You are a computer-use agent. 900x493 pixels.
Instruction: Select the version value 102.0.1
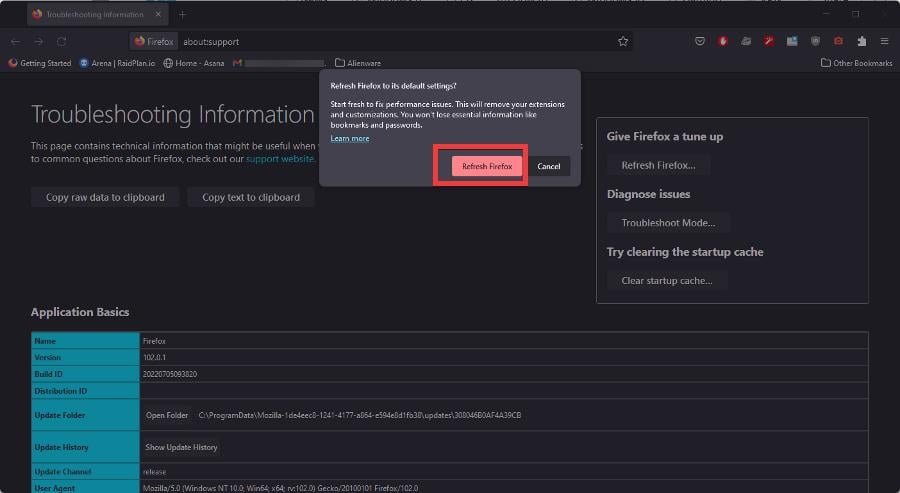point(154,357)
